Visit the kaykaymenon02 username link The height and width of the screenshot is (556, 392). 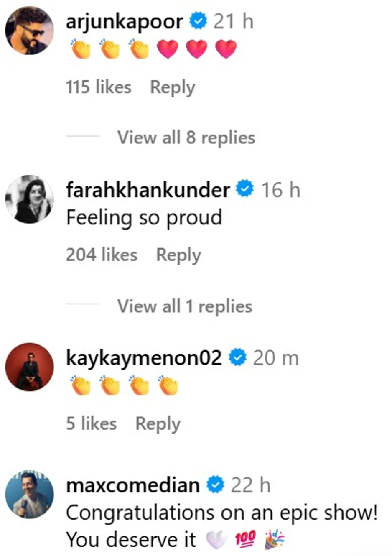point(144,358)
